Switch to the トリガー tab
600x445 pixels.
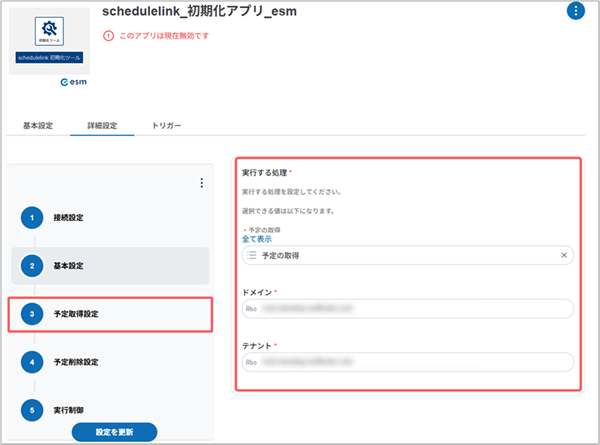pos(166,126)
